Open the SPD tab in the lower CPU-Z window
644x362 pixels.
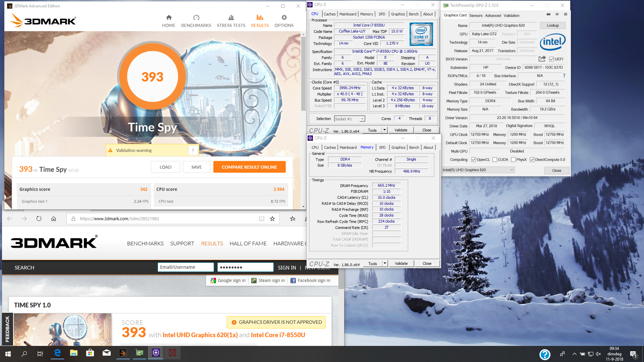(x=382, y=147)
